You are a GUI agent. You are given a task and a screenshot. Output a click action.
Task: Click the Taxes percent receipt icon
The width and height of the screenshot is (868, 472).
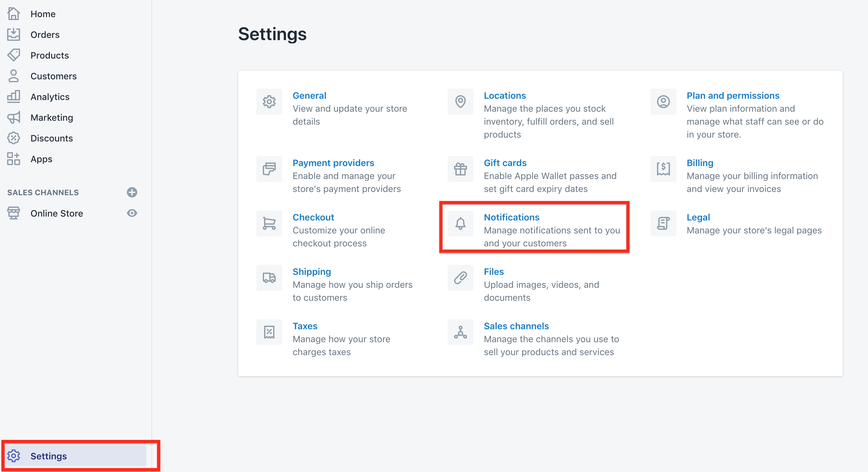(269, 332)
